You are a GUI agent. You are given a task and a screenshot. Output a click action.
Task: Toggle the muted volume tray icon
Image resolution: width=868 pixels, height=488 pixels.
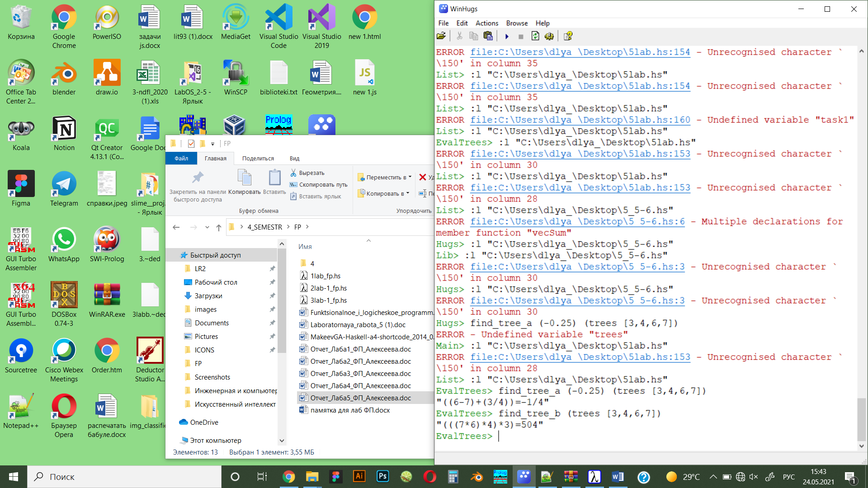click(x=753, y=477)
